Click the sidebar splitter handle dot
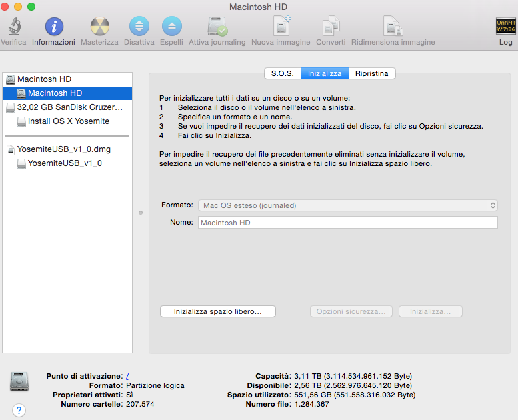This screenshot has height=420, width=518. pyautogui.click(x=141, y=213)
